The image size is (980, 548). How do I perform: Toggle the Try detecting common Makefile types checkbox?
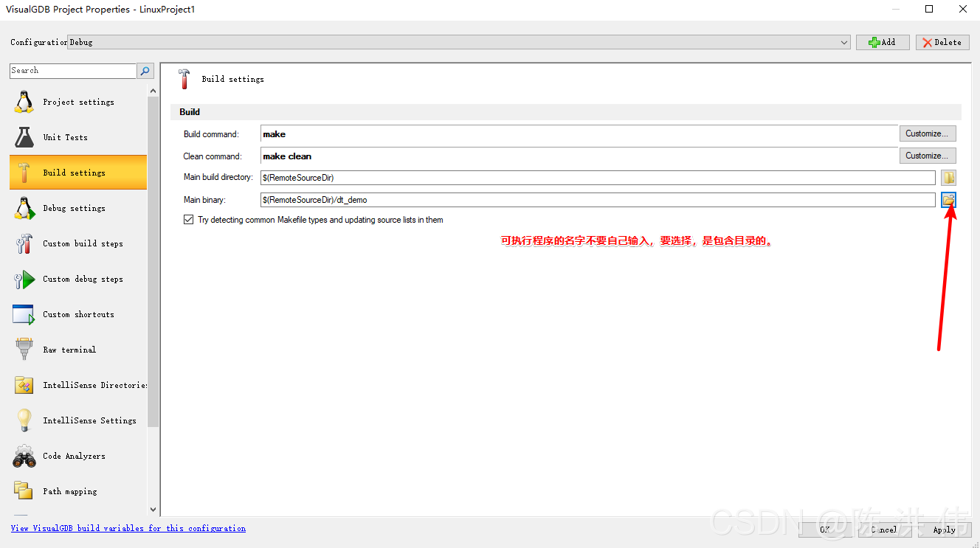pos(189,220)
